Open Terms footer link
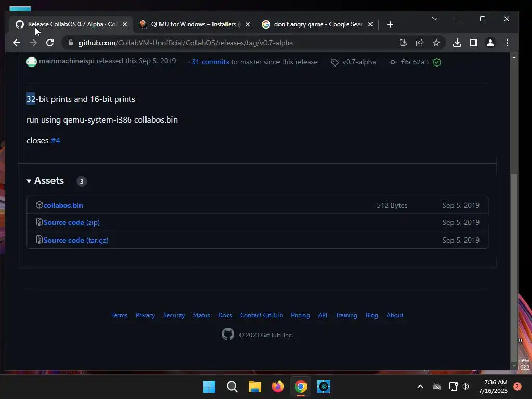Screen dimensions: 532x399 point(119,315)
